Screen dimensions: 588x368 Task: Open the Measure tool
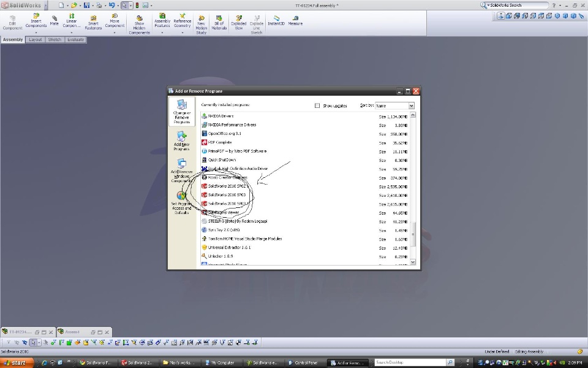[295, 21]
